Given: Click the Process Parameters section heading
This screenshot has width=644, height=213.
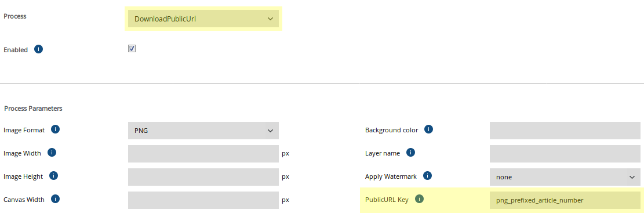Looking at the screenshot, I should (33, 109).
